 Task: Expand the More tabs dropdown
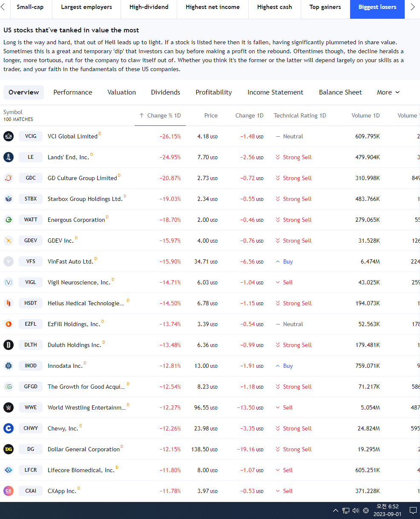[x=388, y=92]
